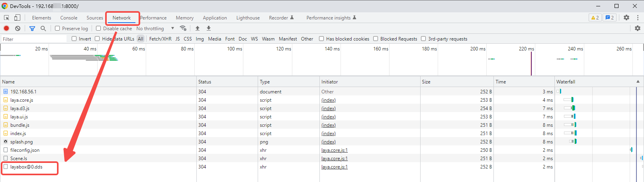Viewport: 644px width, 182px height.
Task: Enable the Preserve log checkbox
Action: click(57, 28)
